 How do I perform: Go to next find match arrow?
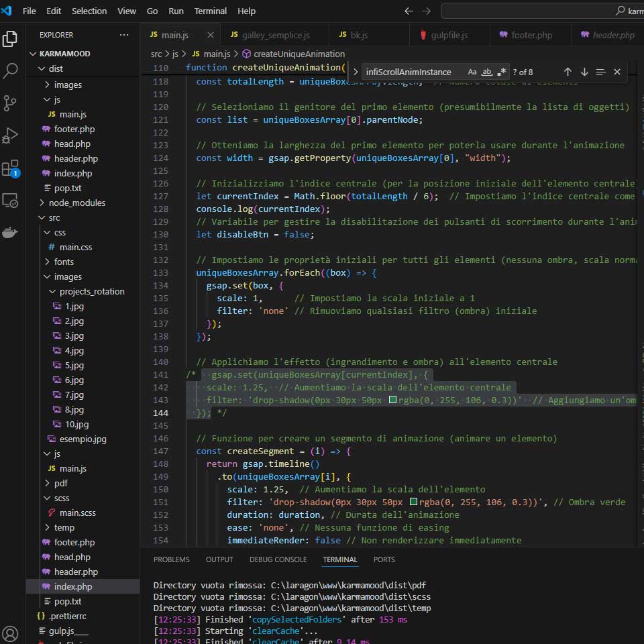point(584,72)
